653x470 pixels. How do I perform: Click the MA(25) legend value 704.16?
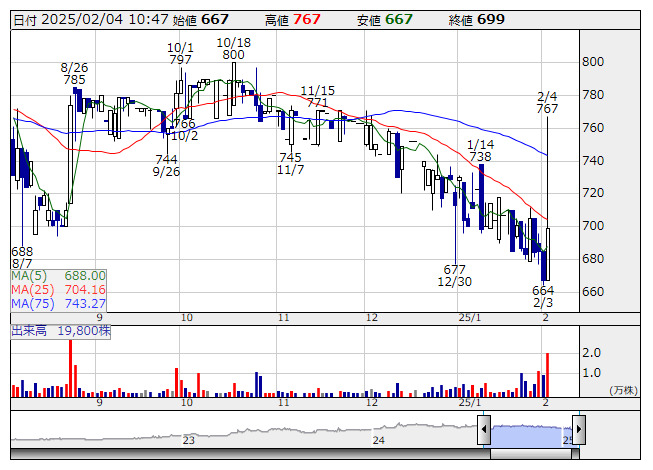coord(85,289)
